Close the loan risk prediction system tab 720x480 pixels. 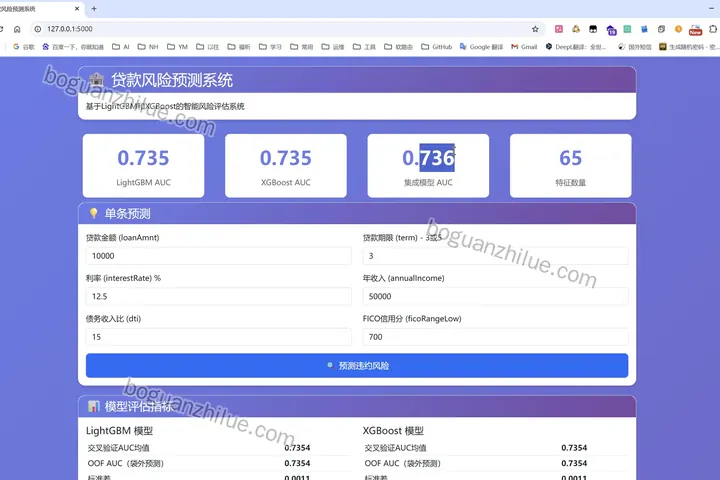pos(77,8)
